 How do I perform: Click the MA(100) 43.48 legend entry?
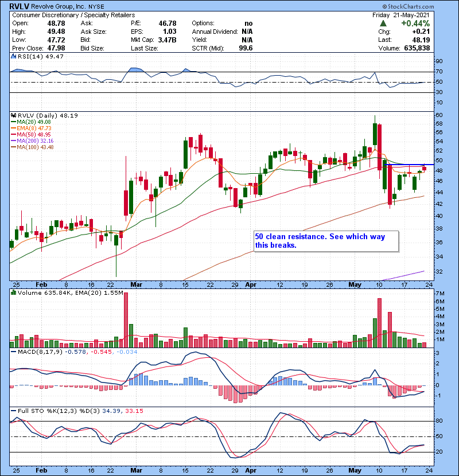pos(32,147)
